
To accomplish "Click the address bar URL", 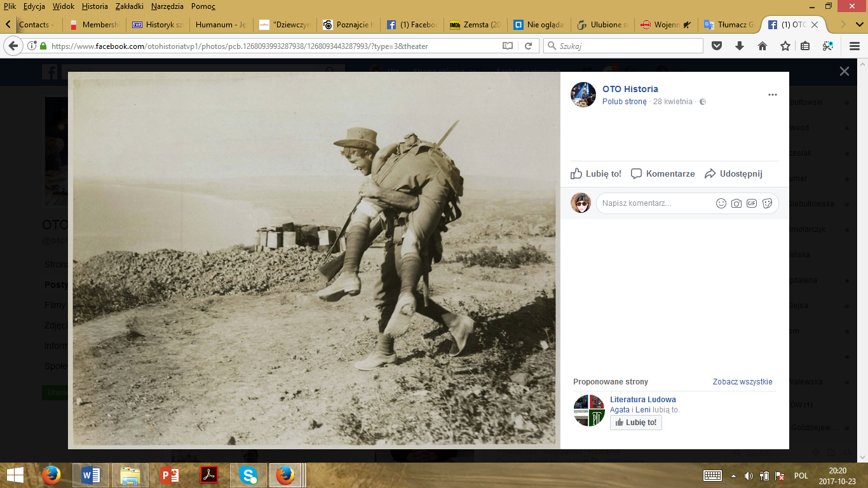I will pyautogui.click(x=240, y=46).
